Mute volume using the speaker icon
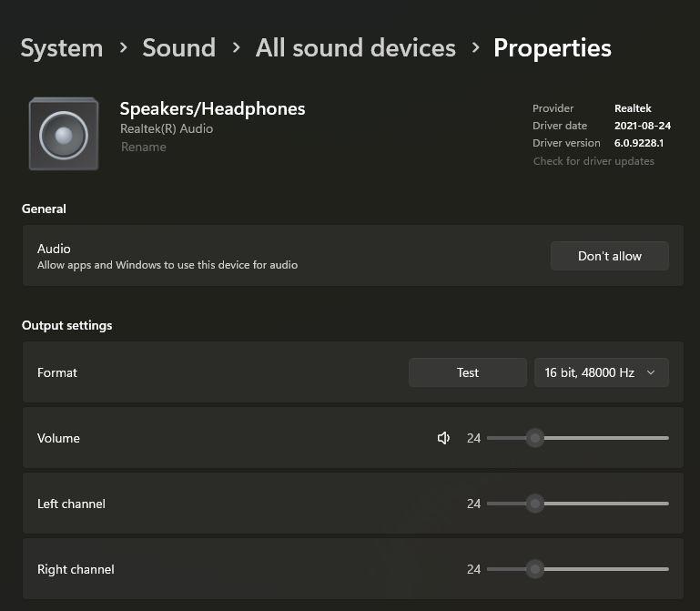Screen dimensions: 700x611 coord(443,438)
